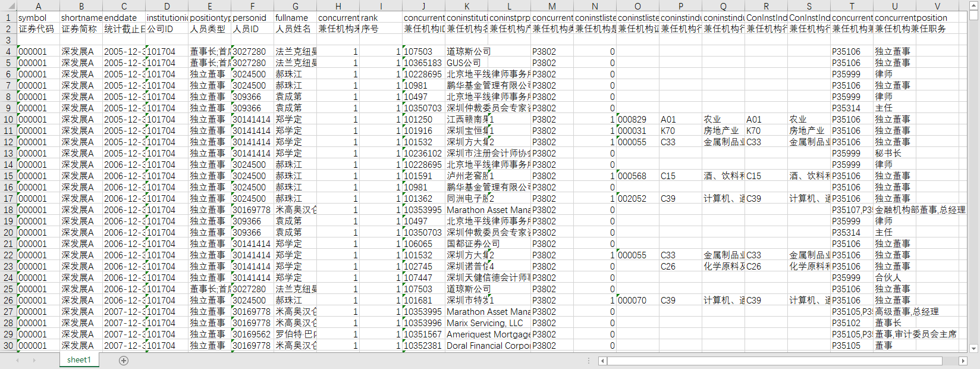Select column J header
The height and width of the screenshot is (369, 980).
[424, 6]
